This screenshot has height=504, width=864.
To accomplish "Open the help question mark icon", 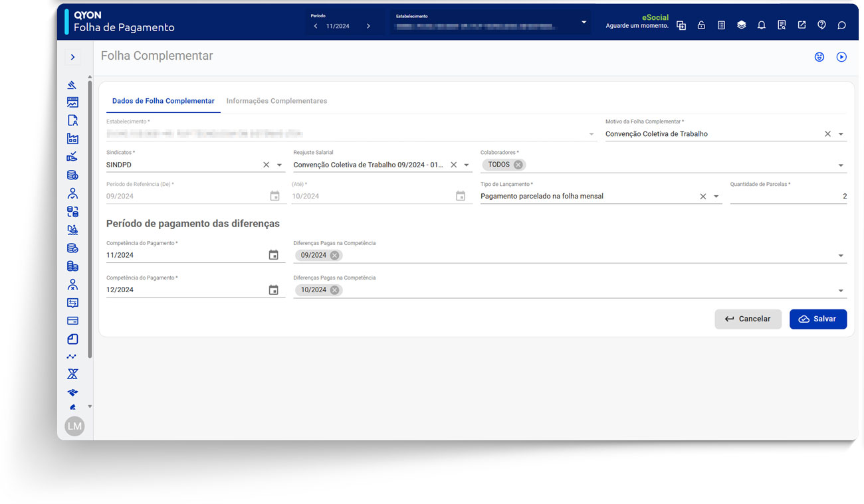I will click(821, 25).
